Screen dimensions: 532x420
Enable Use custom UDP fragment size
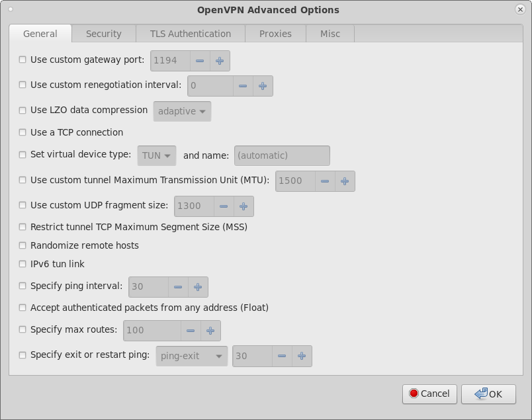22,205
